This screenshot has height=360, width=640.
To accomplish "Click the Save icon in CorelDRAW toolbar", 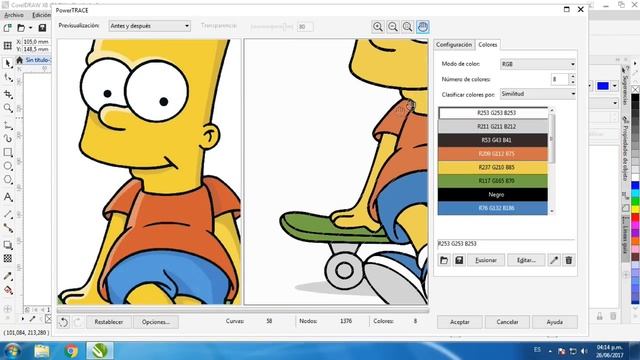I will 42,28.
